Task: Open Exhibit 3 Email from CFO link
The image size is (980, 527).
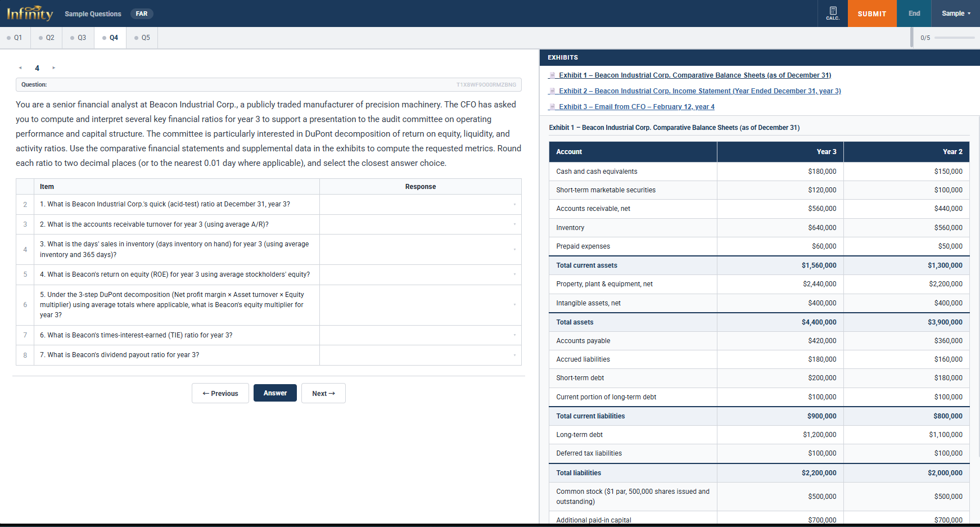Action: pyautogui.click(x=637, y=107)
